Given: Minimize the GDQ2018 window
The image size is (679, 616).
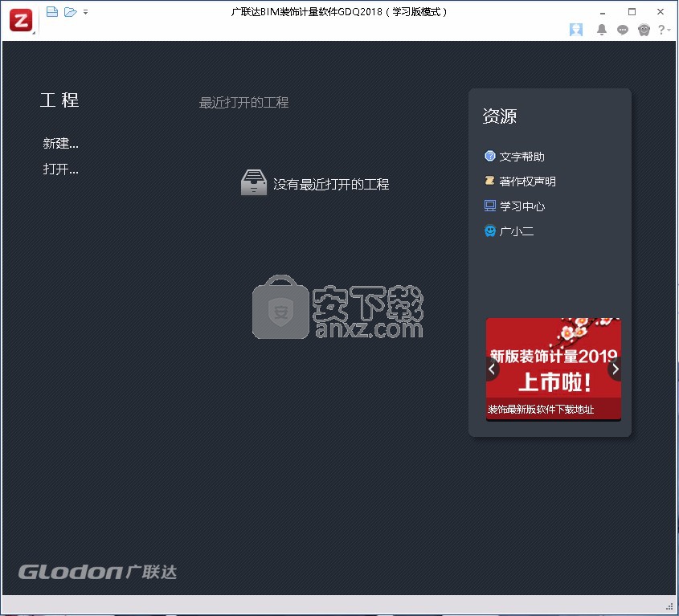Looking at the screenshot, I should point(603,12).
